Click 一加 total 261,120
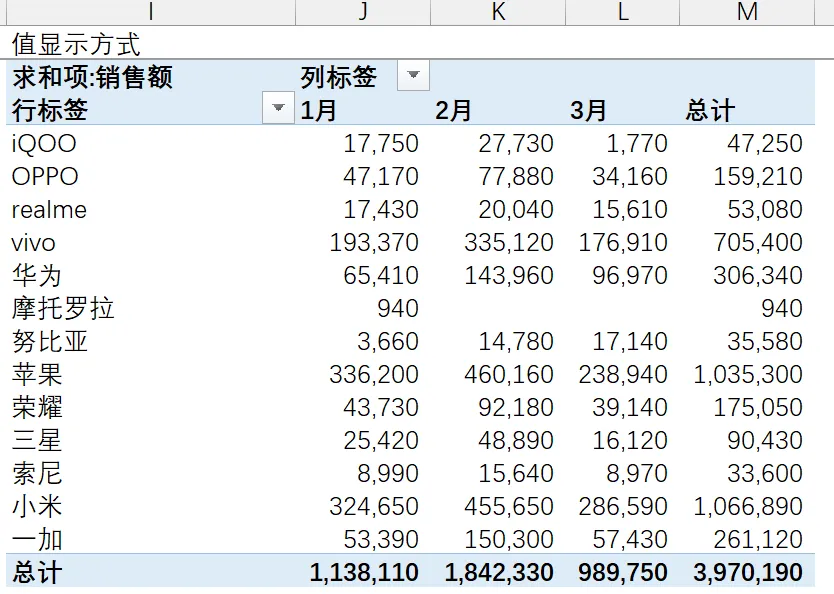Image resolution: width=834 pixels, height=594 pixels. [x=758, y=539]
